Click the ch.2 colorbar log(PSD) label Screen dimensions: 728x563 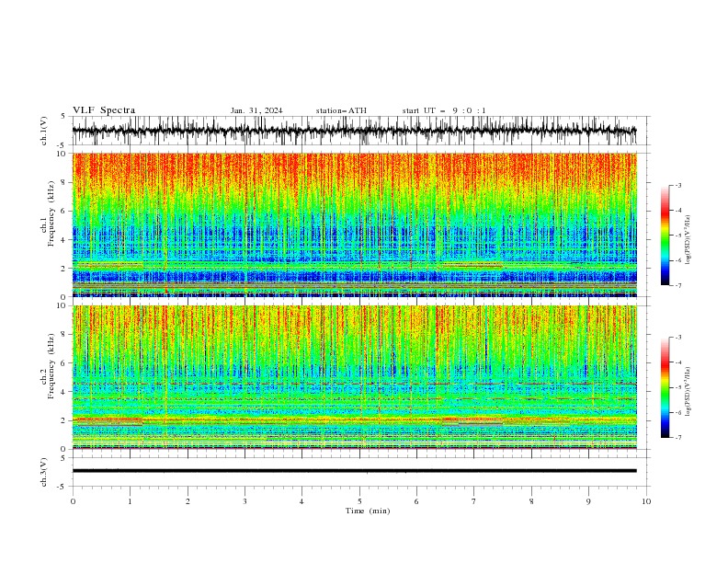688,391
